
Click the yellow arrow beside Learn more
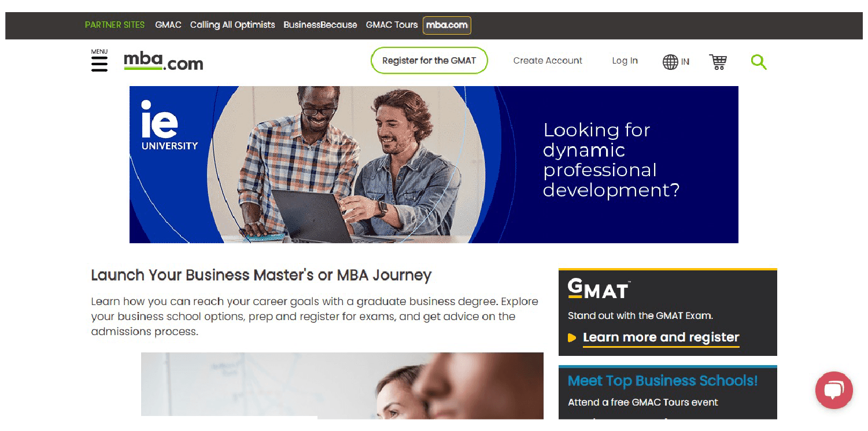click(x=572, y=338)
